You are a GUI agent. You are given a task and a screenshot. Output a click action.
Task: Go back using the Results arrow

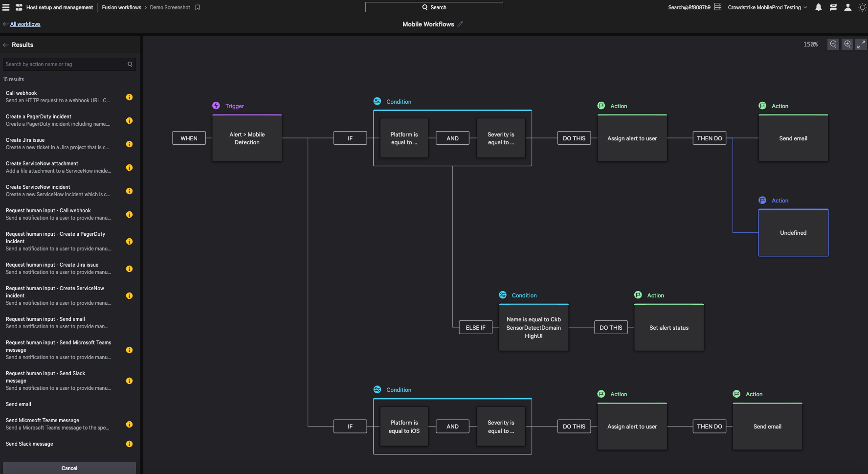pyautogui.click(x=6, y=45)
